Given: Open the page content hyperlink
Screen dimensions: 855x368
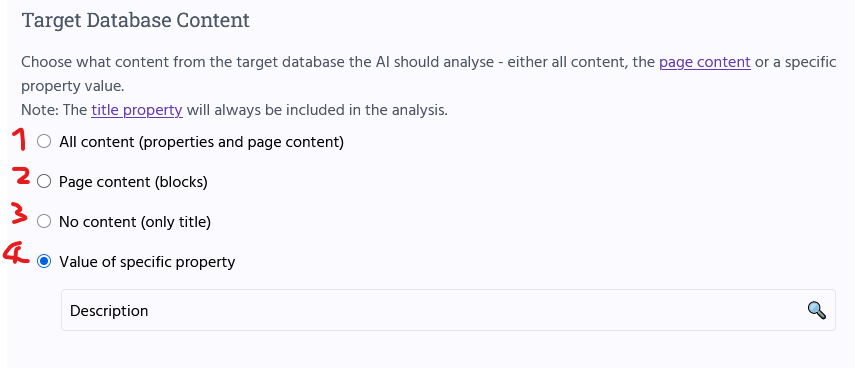Looking at the screenshot, I should coord(705,62).
